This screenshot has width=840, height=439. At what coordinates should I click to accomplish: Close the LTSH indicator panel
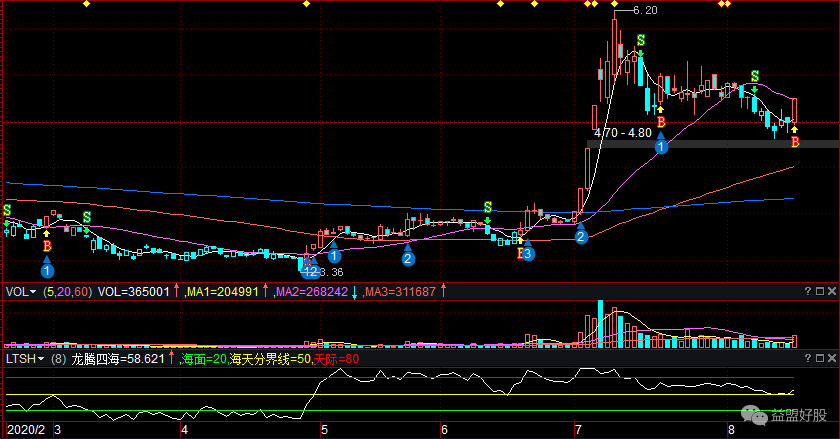(830, 358)
